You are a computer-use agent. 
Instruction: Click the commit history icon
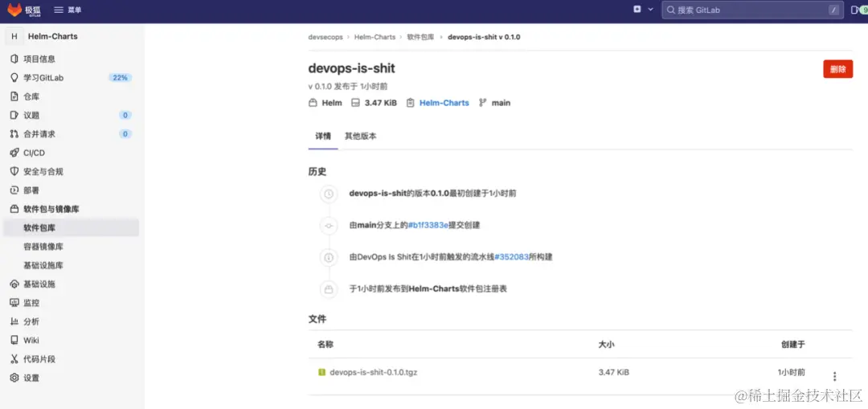click(x=329, y=226)
